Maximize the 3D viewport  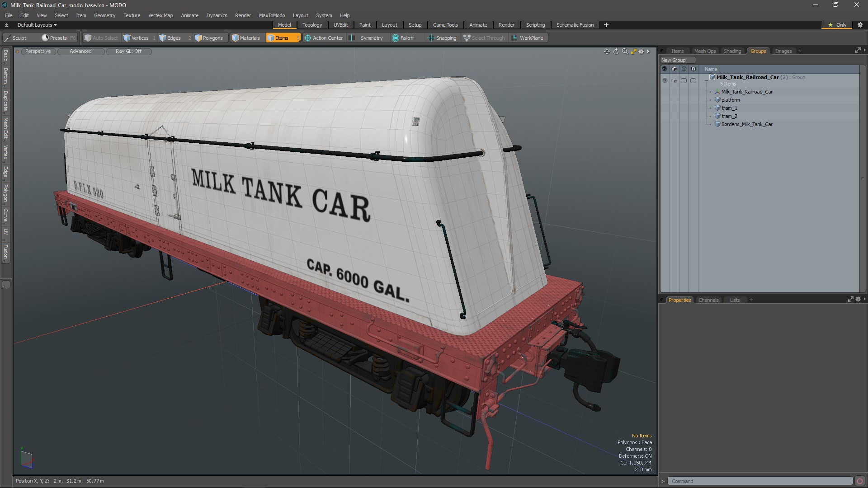[633, 52]
